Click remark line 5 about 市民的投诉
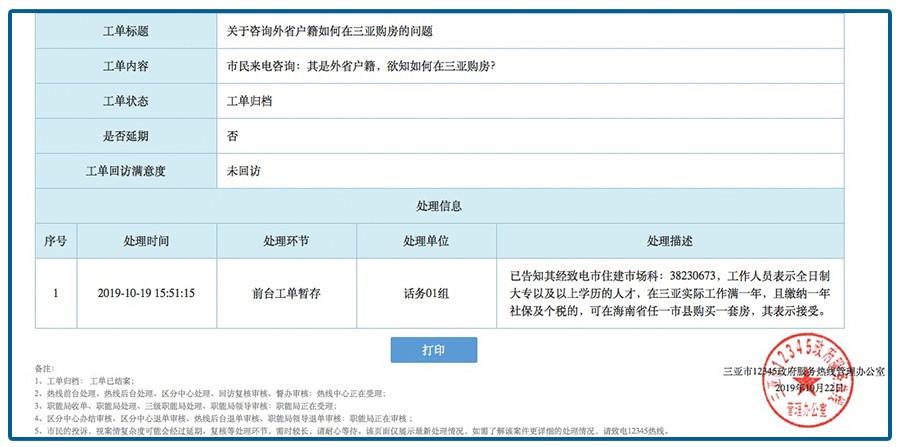The height and width of the screenshot is (447, 900). 352,431
